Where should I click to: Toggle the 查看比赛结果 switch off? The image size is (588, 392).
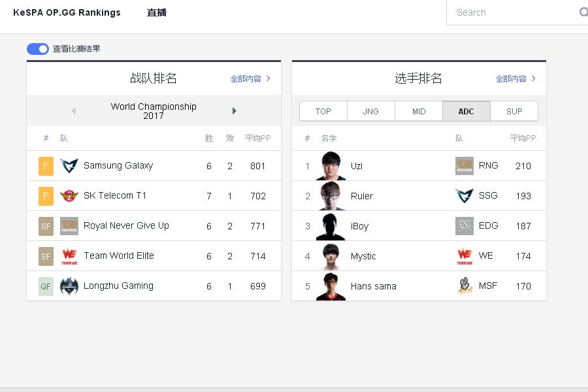[38, 49]
